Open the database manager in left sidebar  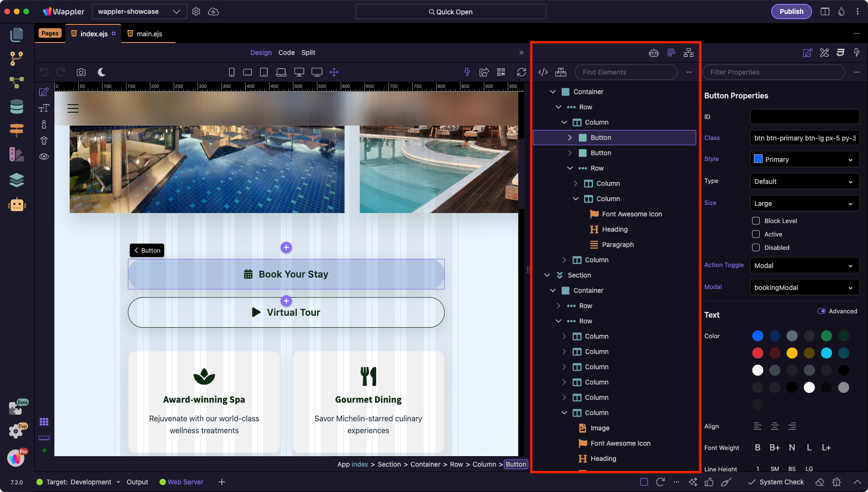tap(17, 107)
